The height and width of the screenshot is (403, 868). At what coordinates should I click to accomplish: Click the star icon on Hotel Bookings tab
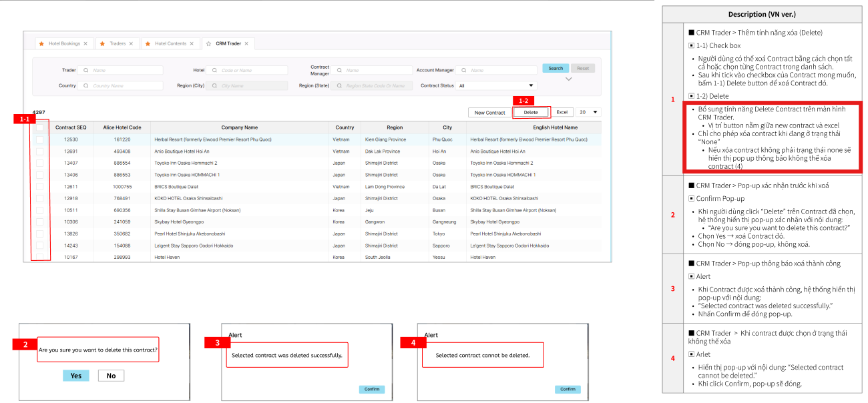pos(41,43)
